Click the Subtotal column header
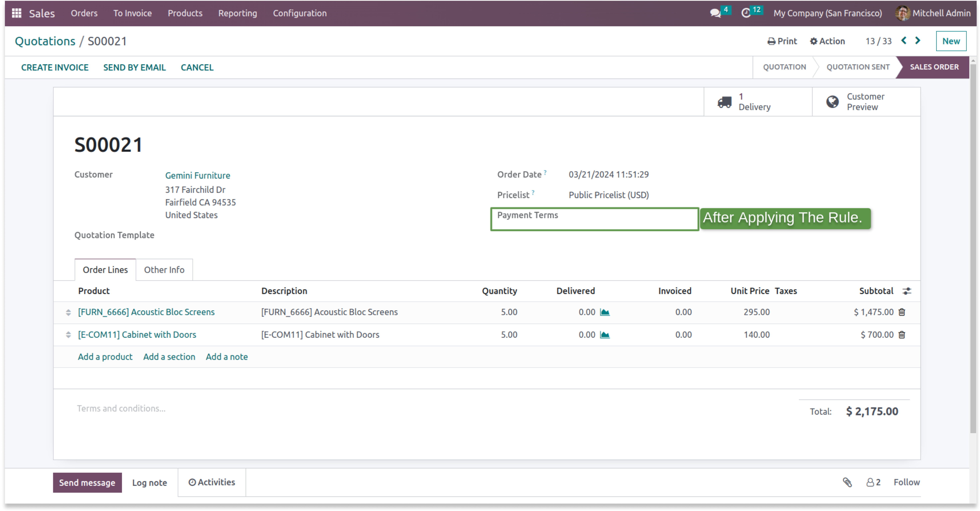Image resolution: width=980 pixels, height=511 pixels. coord(876,291)
